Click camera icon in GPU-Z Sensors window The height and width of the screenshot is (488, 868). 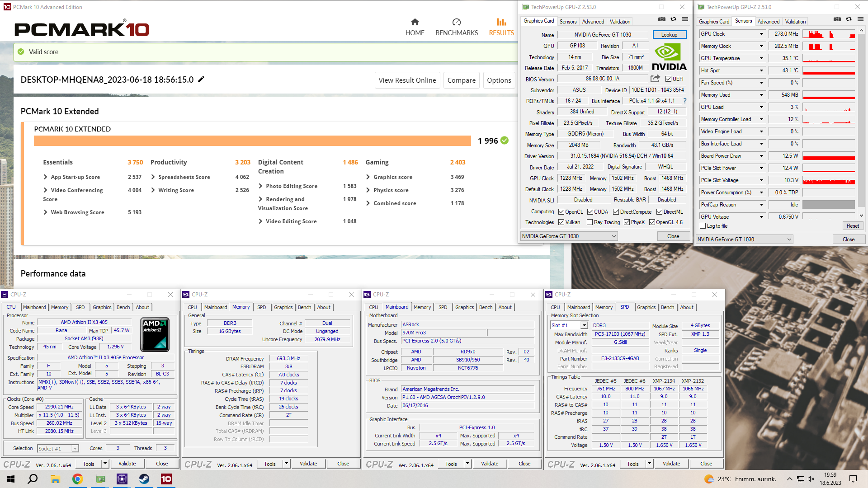click(837, 19)
